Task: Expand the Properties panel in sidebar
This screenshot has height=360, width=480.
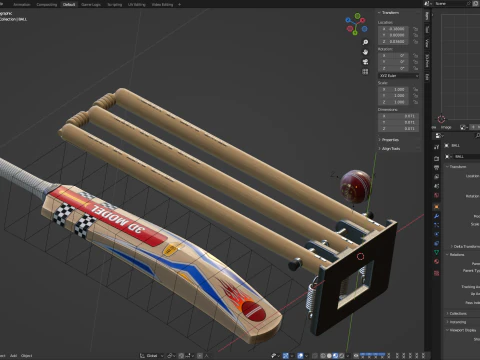Action: pyautogui.click(x=389, y=140)
